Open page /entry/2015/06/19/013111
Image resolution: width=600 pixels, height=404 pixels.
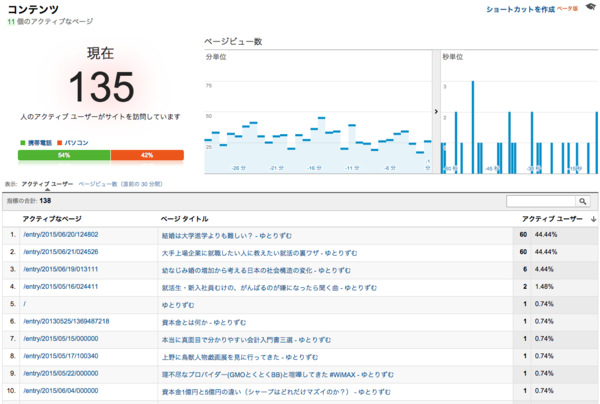(60, 269)
